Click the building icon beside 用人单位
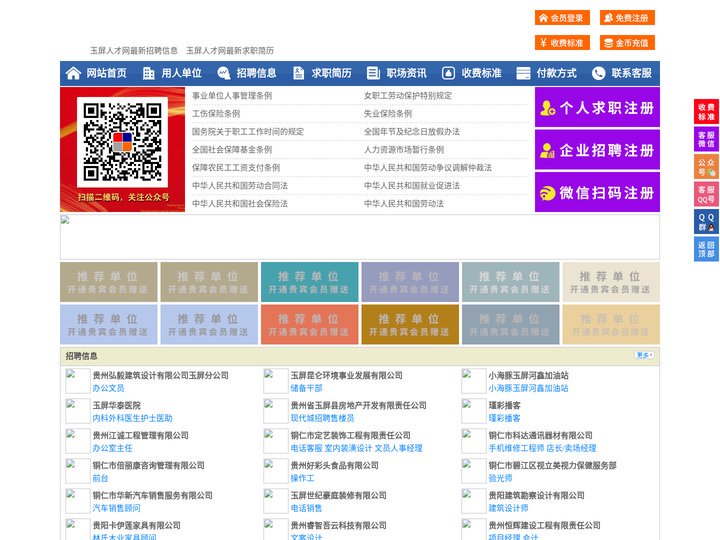 148,73
